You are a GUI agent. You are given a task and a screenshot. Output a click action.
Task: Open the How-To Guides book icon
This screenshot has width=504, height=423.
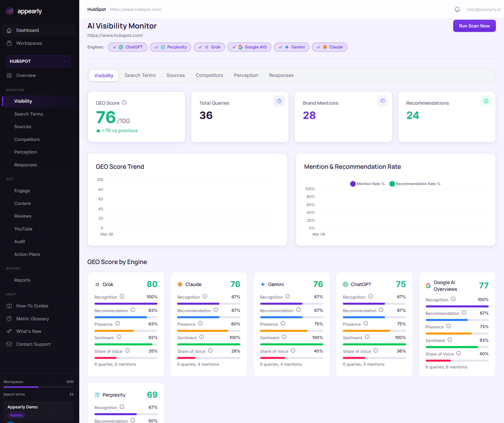click(x=9, y=306)
